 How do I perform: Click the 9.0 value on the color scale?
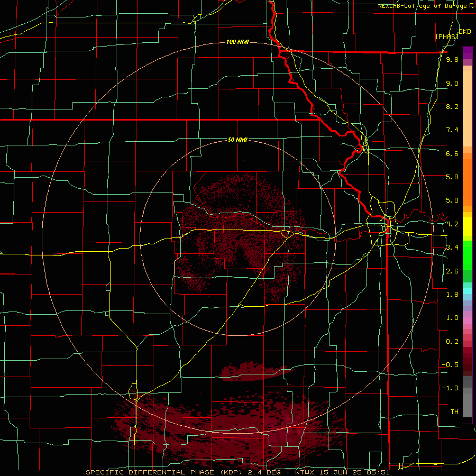452,83
